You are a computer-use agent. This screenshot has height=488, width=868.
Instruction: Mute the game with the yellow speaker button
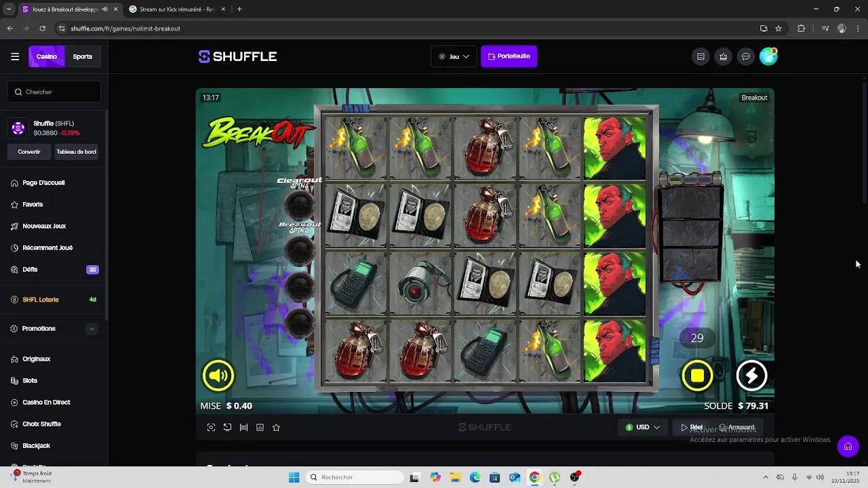[218, 375]
